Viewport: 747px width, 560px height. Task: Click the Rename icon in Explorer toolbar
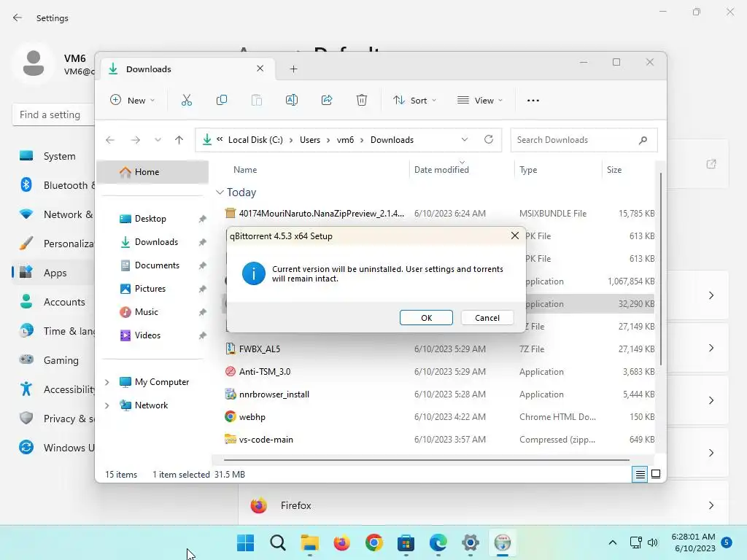292,100
